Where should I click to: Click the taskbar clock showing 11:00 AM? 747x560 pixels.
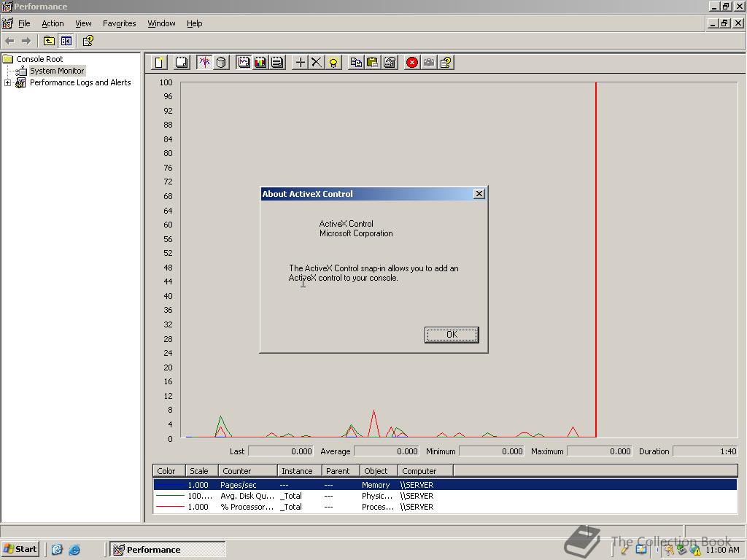pos(723,550)
